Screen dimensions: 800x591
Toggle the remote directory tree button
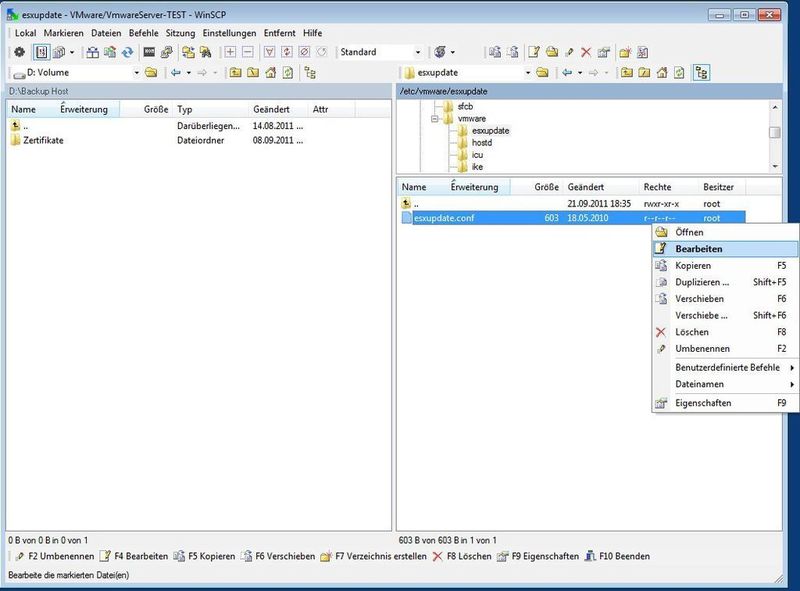(701, 73)
